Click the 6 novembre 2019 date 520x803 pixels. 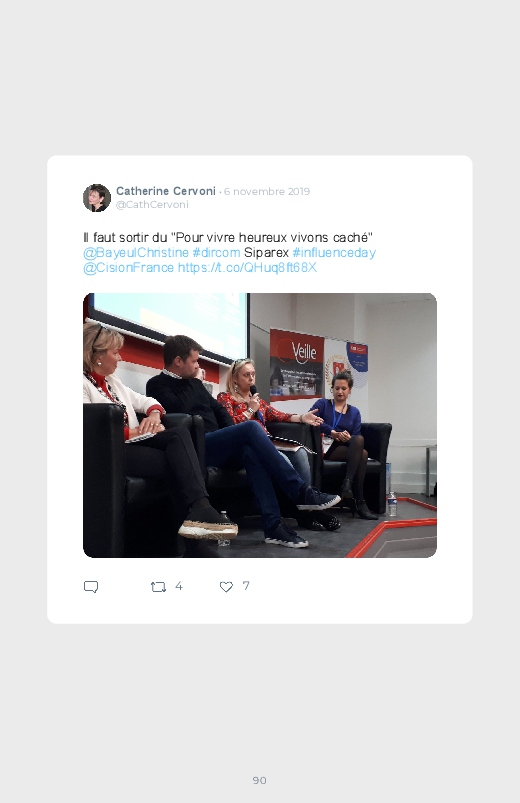pos(266,192)
